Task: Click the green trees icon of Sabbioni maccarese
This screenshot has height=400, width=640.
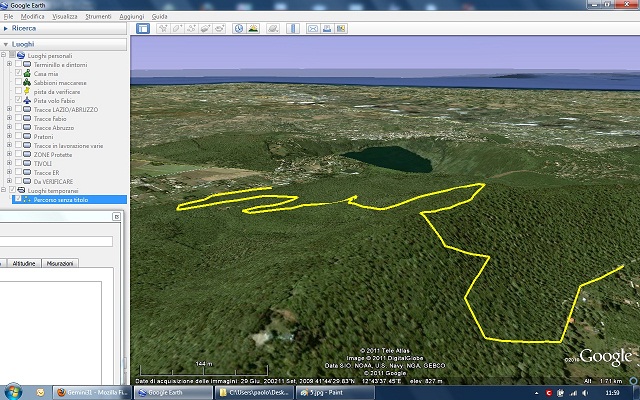Action: click(27, 82)
